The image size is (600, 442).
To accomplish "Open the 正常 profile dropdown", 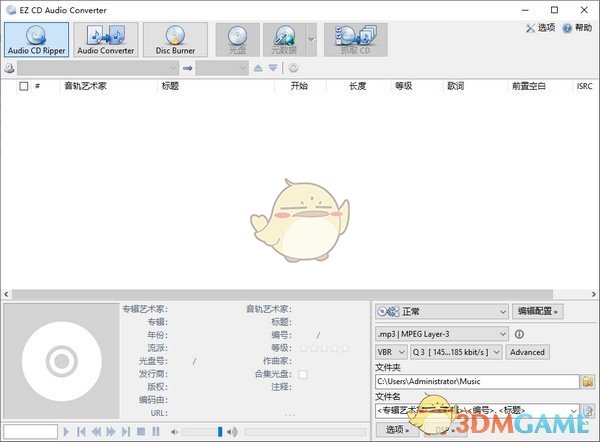I will click(442, 312).
